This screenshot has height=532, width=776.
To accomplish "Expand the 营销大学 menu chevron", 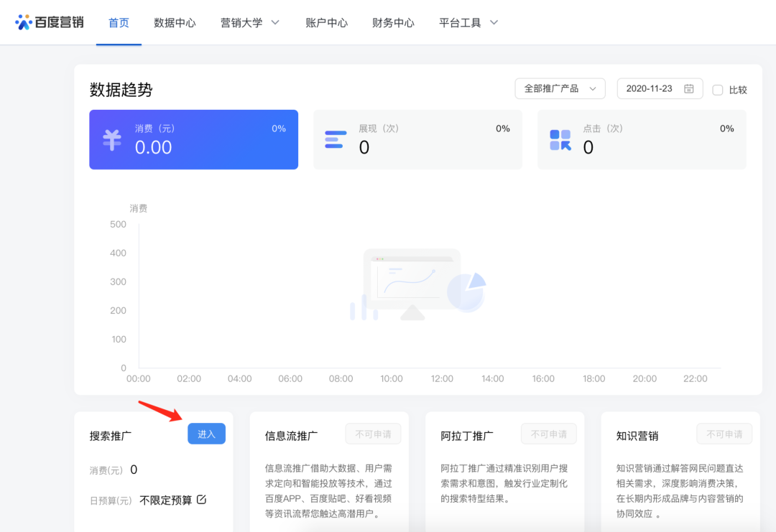I will [276, 22].
